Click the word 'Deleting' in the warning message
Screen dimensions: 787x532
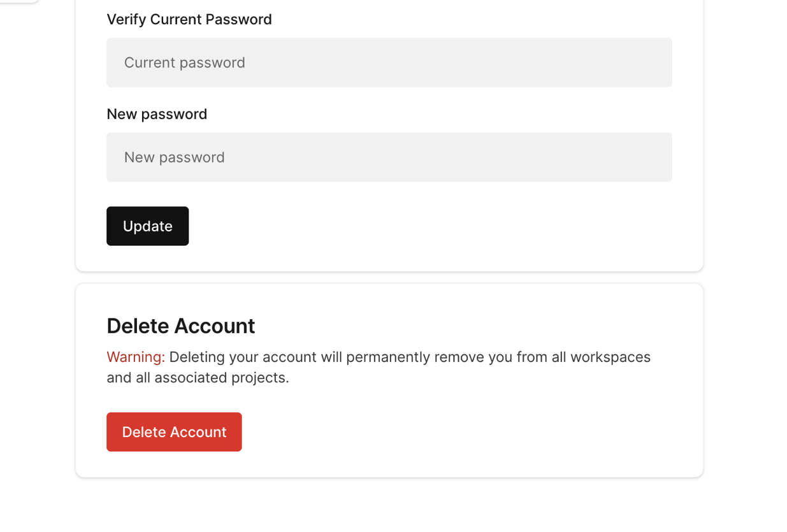(x=197, y=357)
